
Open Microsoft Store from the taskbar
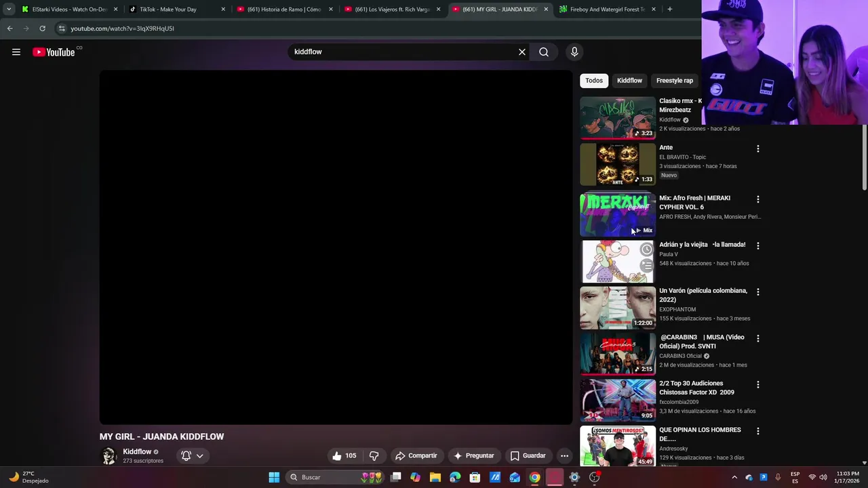tap(475, 477)
